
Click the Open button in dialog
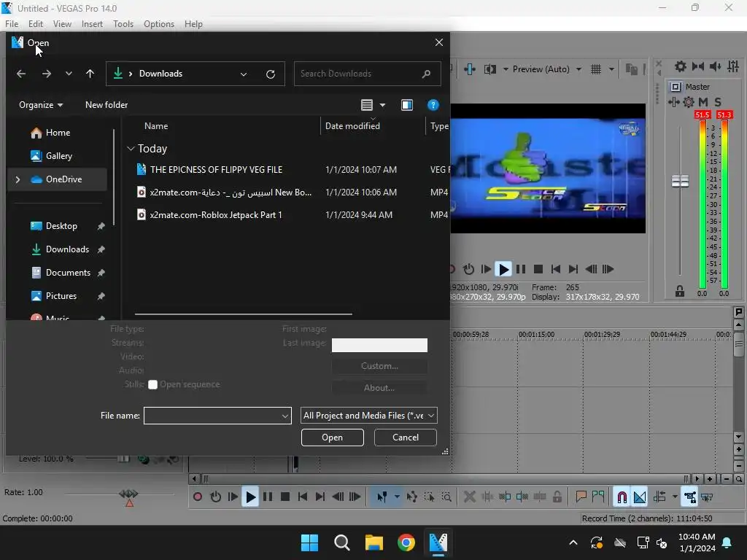pos(333,437)
